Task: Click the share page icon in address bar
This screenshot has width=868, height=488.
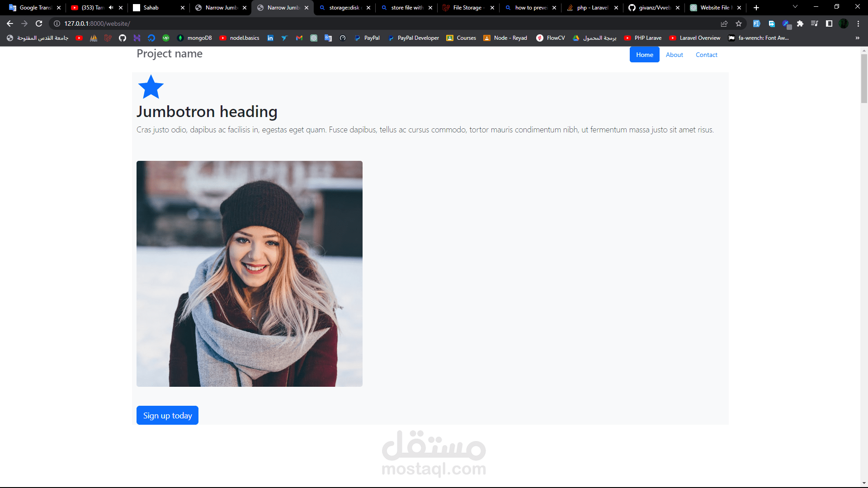Action: click(x=724, y=23)
